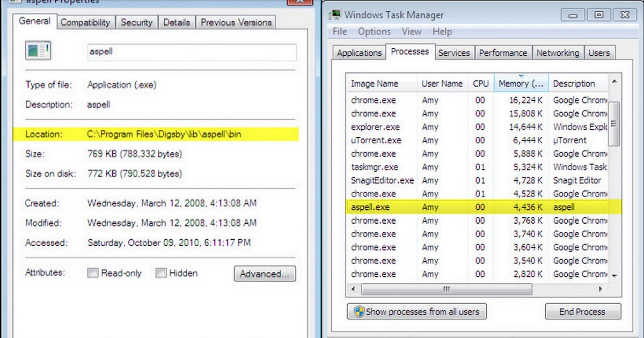Sort by the Description column header
Viewport: 644px width, 338px height.
click(x=579, y=84)
